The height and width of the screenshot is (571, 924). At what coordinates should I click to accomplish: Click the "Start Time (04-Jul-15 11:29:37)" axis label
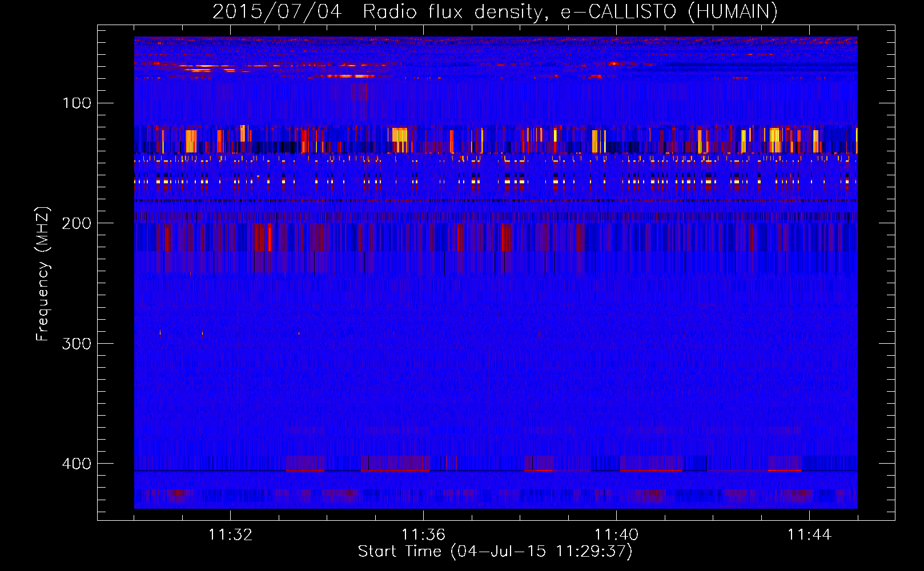click(495, 552)
